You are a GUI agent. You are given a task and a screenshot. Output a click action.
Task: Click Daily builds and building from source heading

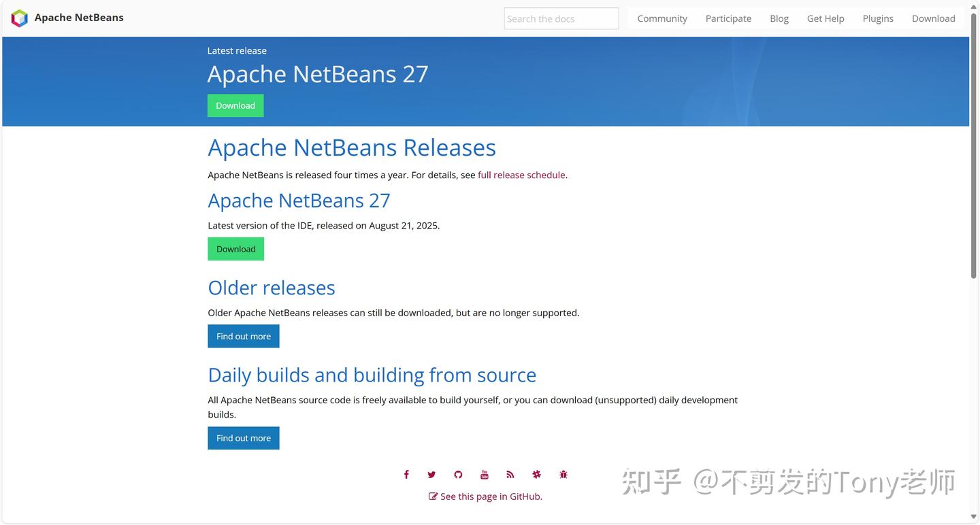[x=372, y=375]
